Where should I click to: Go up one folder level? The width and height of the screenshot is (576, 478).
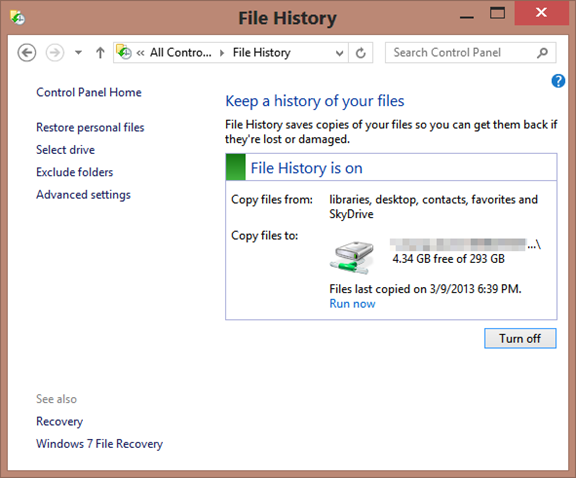(100, 53)
